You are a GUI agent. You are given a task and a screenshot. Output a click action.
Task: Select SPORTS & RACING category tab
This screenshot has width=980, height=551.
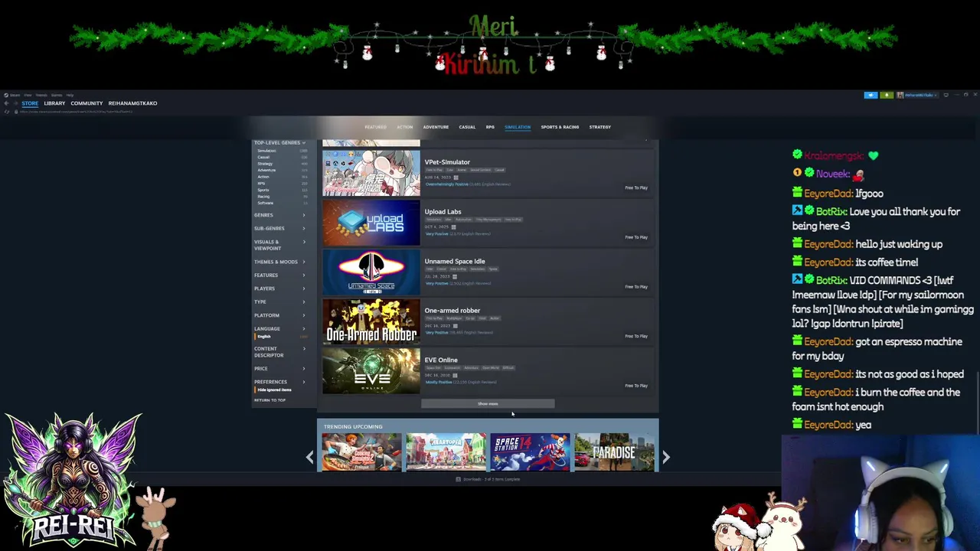(560, 127)
